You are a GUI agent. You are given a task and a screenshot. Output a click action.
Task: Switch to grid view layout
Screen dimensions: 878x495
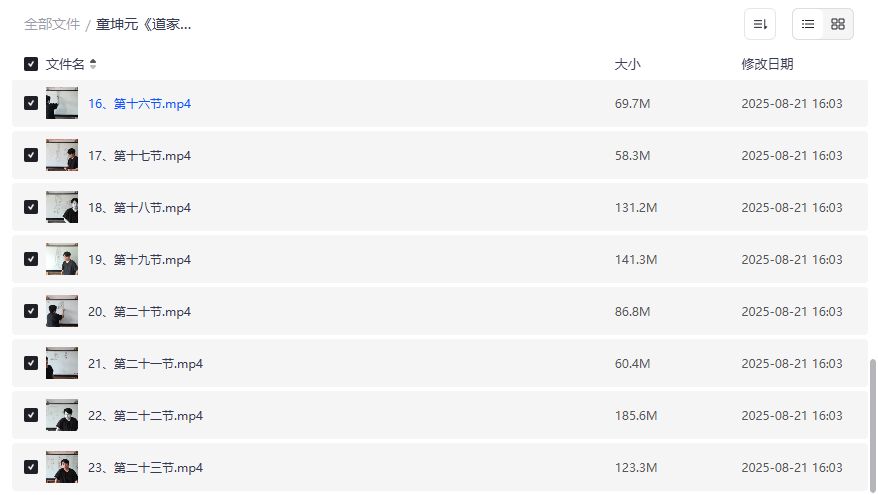(838, 24)
